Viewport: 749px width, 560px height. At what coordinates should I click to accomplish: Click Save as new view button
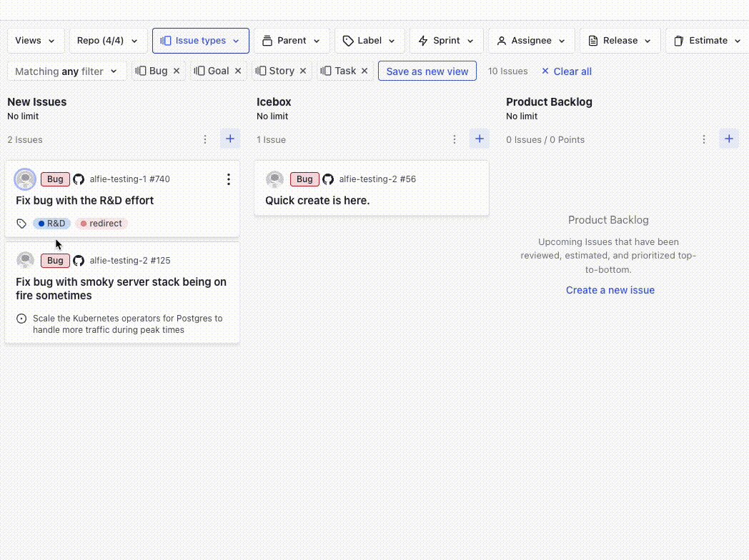coord(427,71)
